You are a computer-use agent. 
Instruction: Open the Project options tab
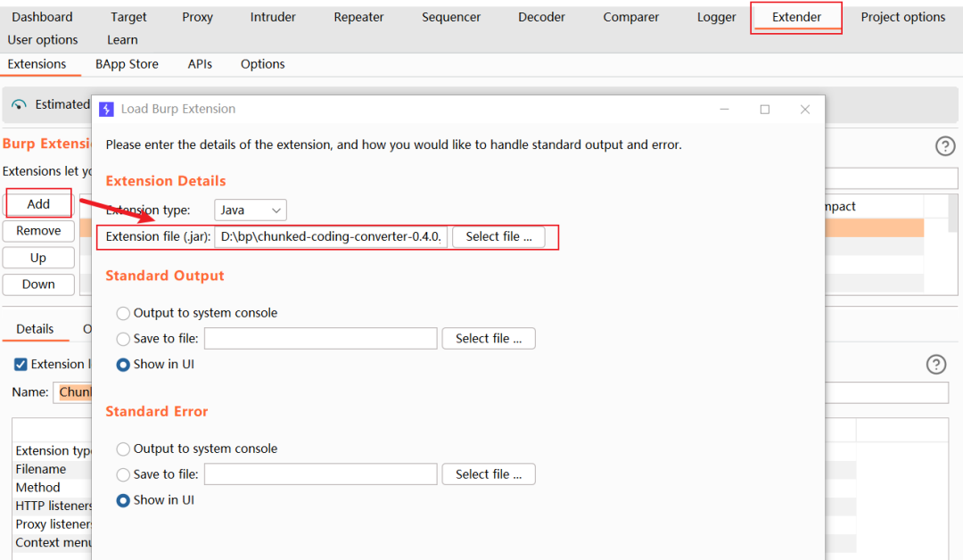pyautogui.click(x=902, y=17)
